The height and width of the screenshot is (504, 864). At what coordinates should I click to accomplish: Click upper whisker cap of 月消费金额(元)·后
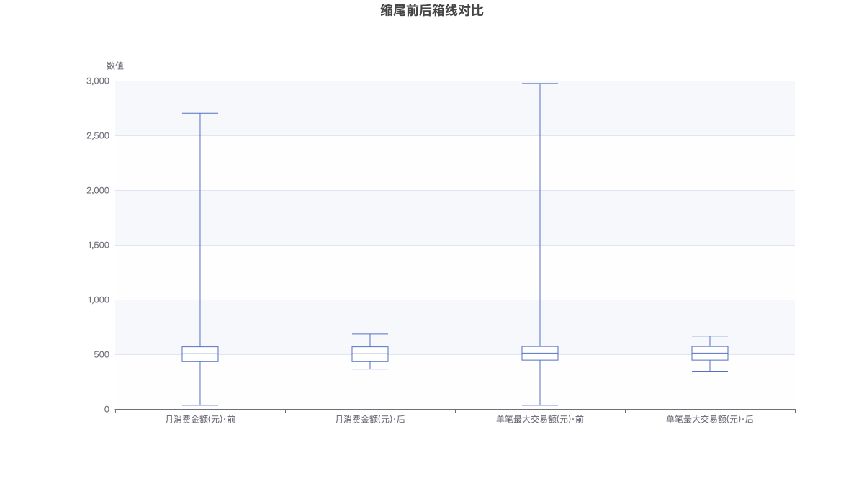[370, 334]
